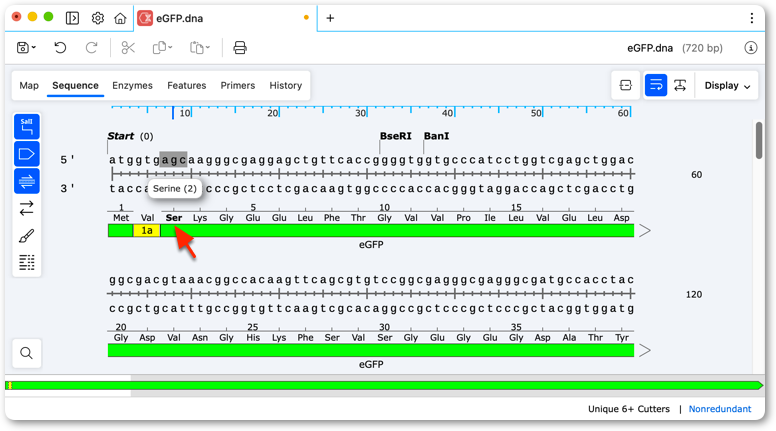Viewport: 776px width, 431px height.
Task: Click Unique 6+ Cutters enzyme set
Action: point(629,409)
